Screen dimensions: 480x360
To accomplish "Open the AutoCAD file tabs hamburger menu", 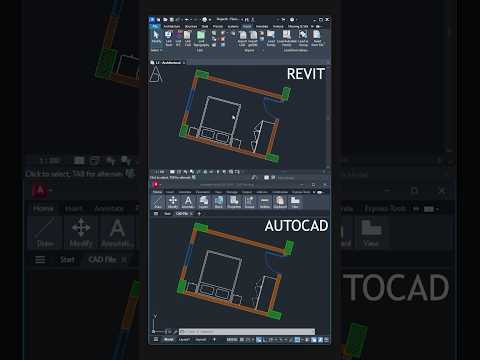I will coord(156,214).
